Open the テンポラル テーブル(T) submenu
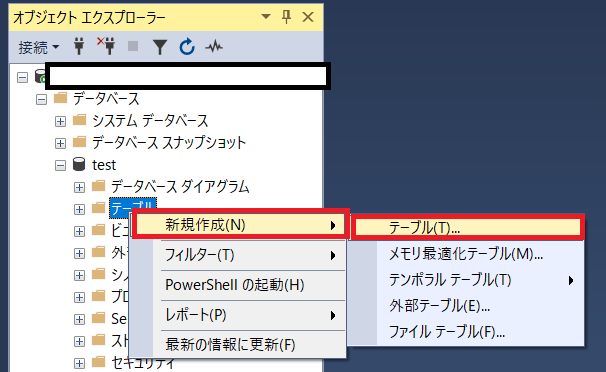 466,280
